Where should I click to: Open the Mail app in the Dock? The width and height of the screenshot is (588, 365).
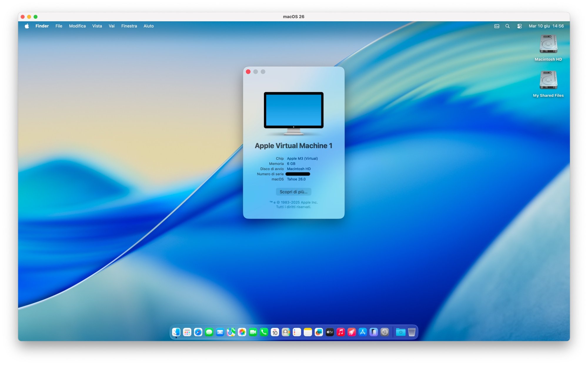tap(220, 332)
